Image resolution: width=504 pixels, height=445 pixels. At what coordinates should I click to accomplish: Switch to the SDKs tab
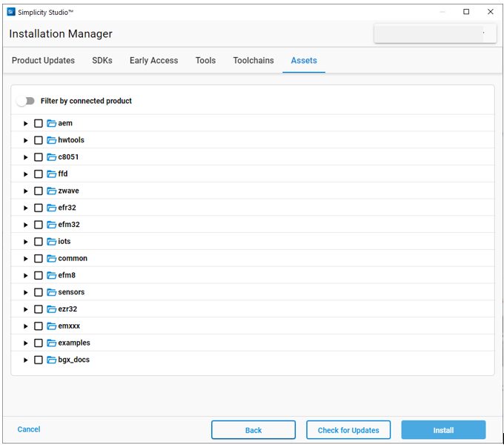click(102, 61)
